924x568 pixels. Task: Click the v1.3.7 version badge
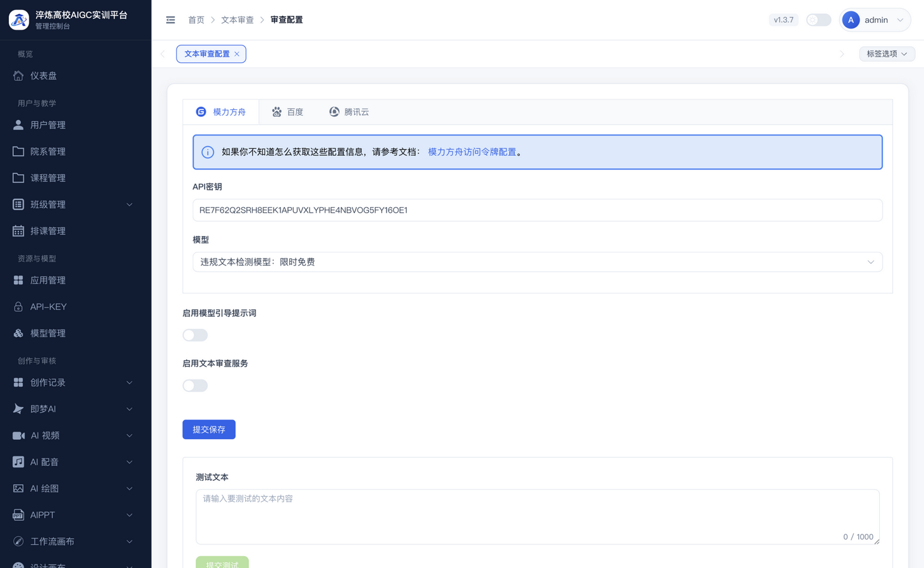pyautogui.click(x=784, y=20)
